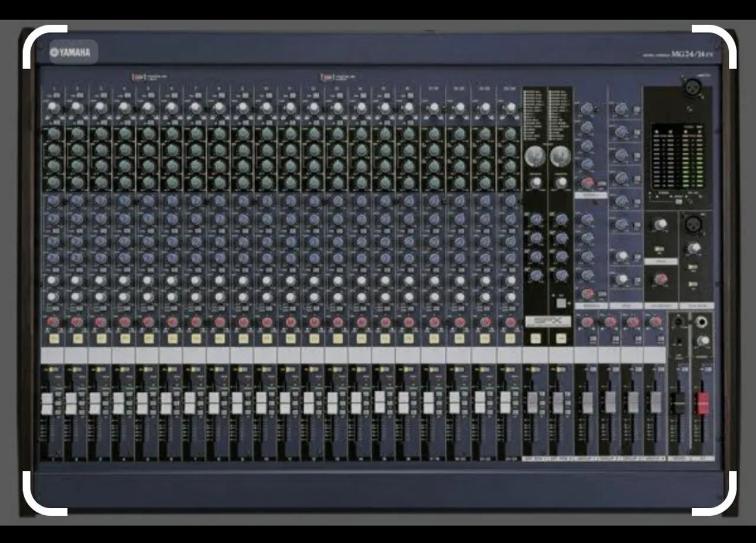The height and width of the screenshot is (543, 756).
Task: Click the talkback XLR input socket
Action: tap(693, 224)
